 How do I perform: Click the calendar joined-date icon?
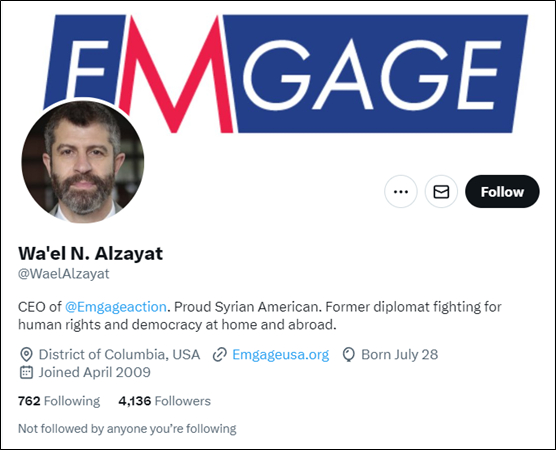pos(26,372)
